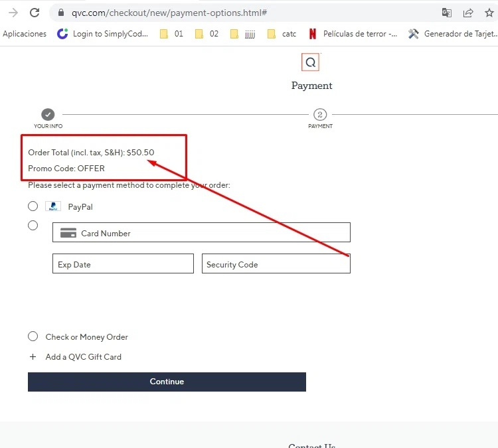Viewport: 498px width, 448px height.
Task: Click the share page icon
Action: pyautogui.click(x=468, y=13)
